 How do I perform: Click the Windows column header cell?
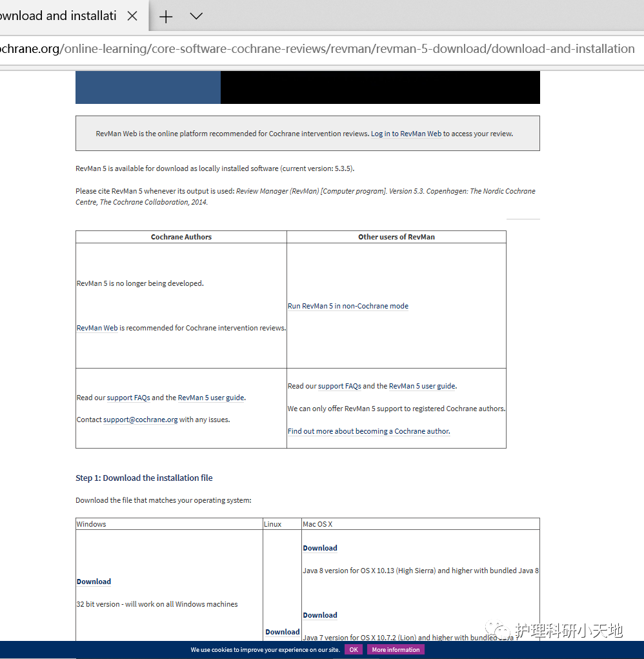pos(169,524)
